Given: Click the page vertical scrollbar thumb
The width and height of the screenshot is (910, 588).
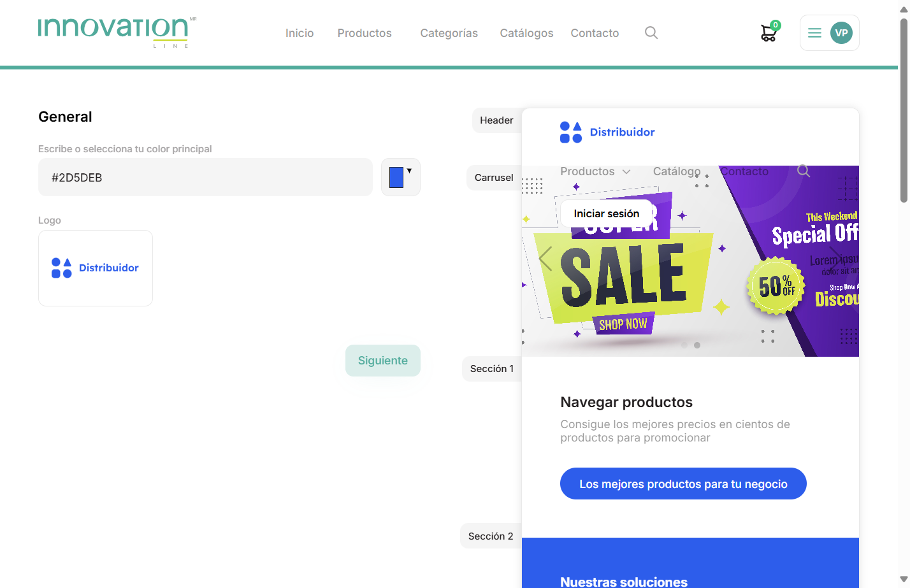Looking at the screenshot, I should coord(904,111).
